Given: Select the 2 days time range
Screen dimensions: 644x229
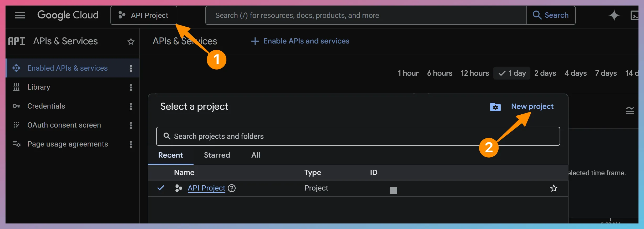Looking at the screenshot, I should 545,73.
